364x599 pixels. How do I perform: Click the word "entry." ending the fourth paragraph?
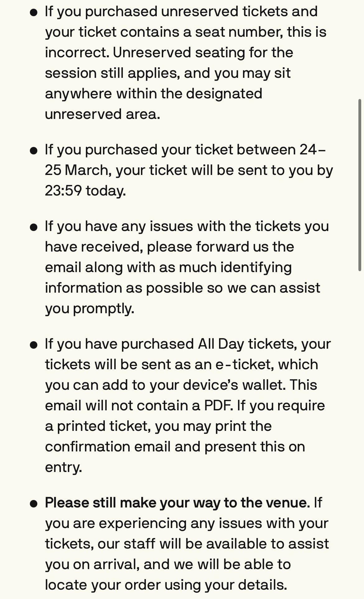coord(63,467)
